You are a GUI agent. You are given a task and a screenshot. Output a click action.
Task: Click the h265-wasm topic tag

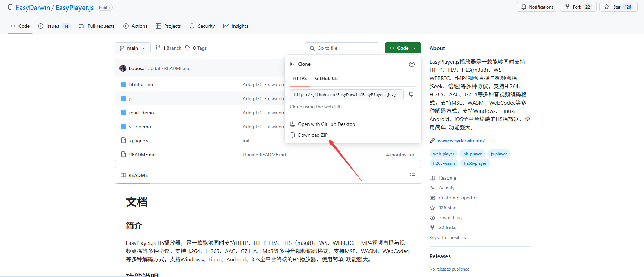444,163
